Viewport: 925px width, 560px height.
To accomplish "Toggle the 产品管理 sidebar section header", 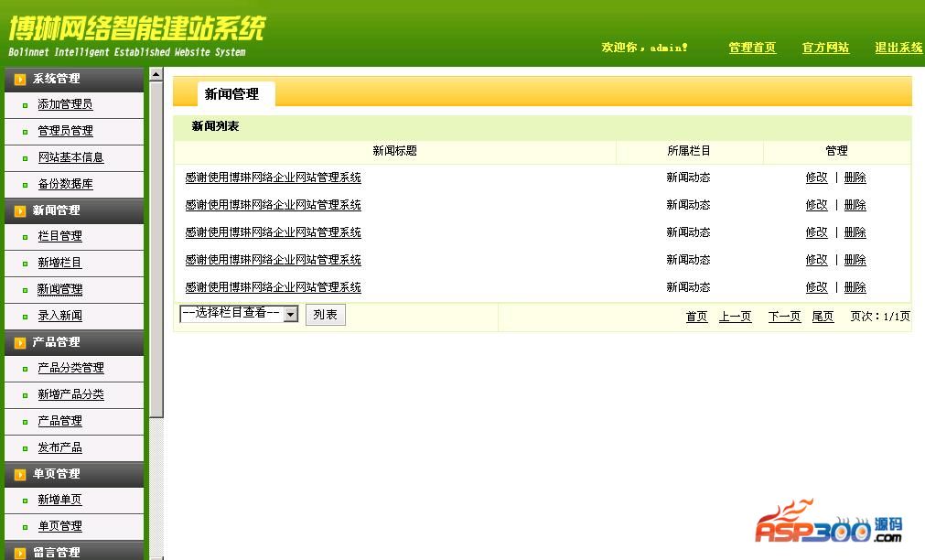I will point(74,342).
